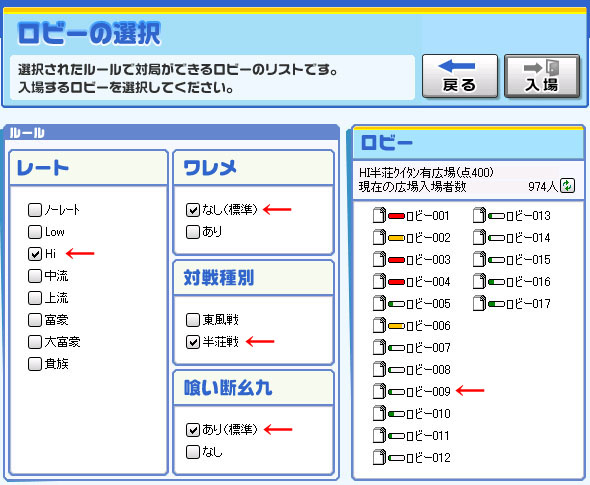Tick the 東風戦 checkbox
The height and width of the screenshot is (485, 590).
pyautogui.click(x=193, y=320)
